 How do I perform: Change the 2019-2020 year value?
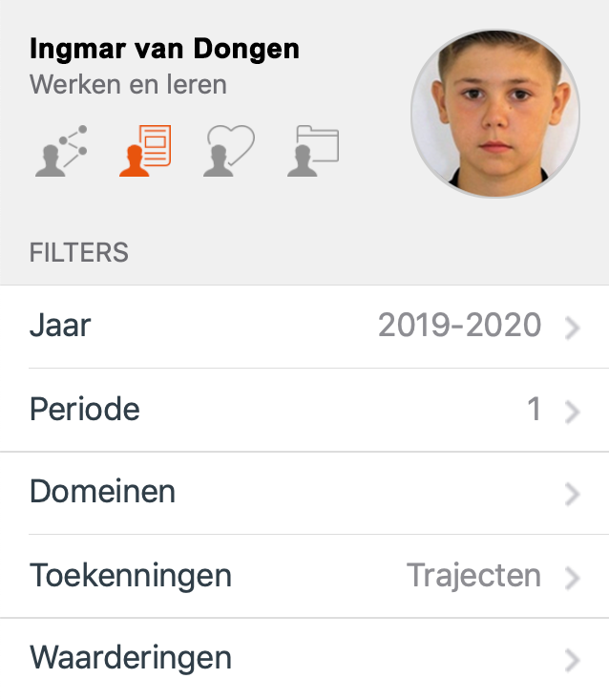pos(459,325)
